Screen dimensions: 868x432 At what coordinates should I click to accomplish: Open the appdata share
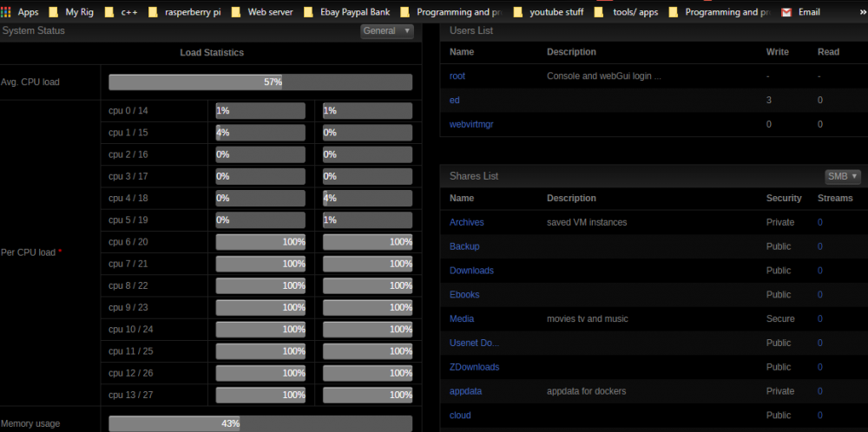(x=465, y=391)
